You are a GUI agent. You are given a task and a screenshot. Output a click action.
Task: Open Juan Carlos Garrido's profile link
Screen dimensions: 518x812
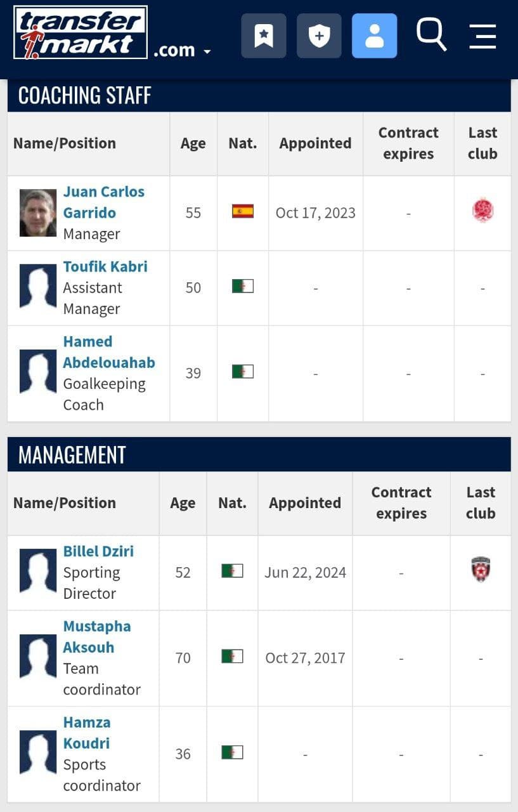click(x=104, y=202)
